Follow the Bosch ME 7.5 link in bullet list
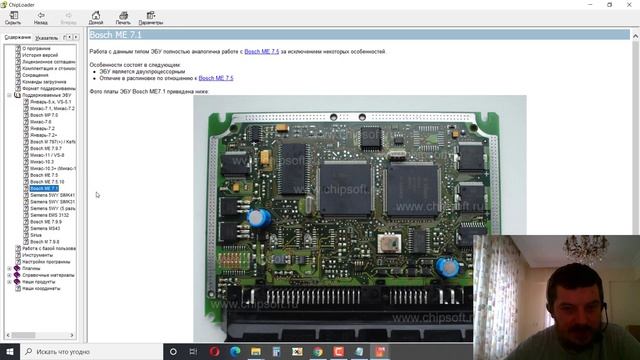The image size is (640, 360). click(216, 78)
